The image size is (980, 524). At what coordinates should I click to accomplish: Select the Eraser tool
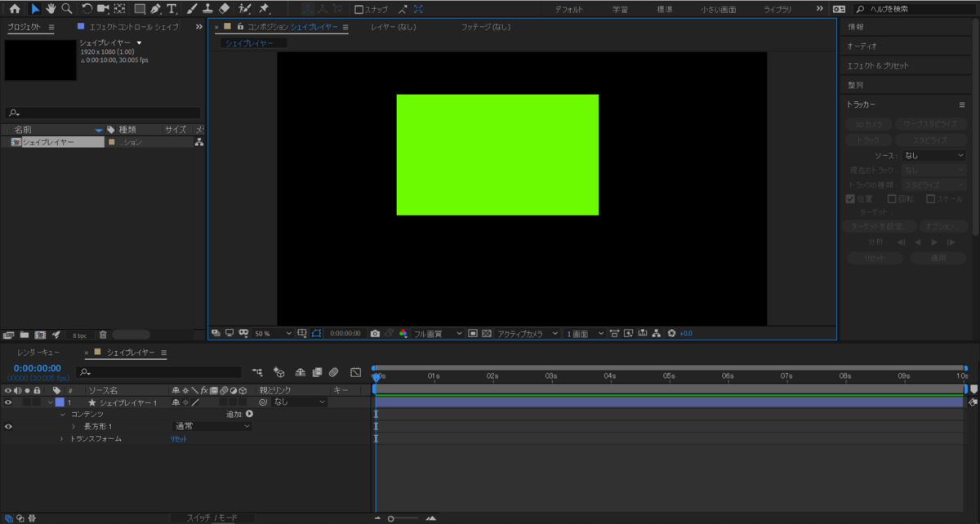[x=225, y=9]
